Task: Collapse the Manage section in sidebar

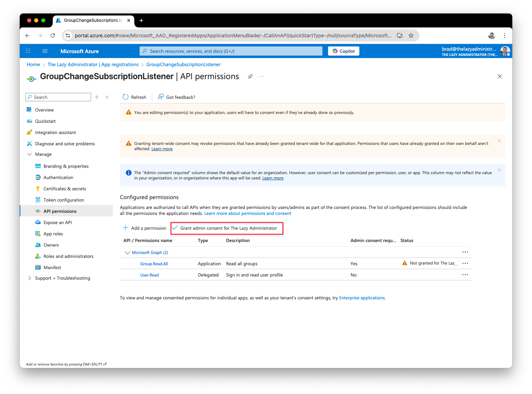Action: click(x=30, y=154)
